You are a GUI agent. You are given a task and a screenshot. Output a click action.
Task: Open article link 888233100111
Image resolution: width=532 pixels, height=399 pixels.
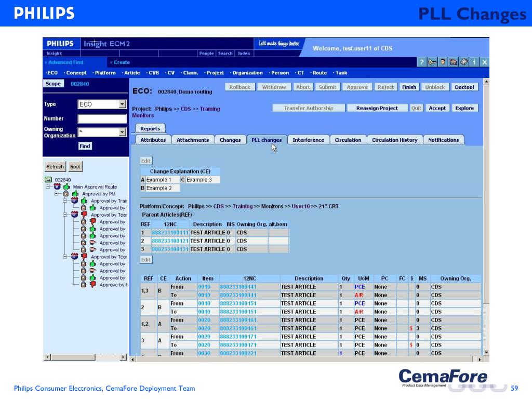(170, 233)
